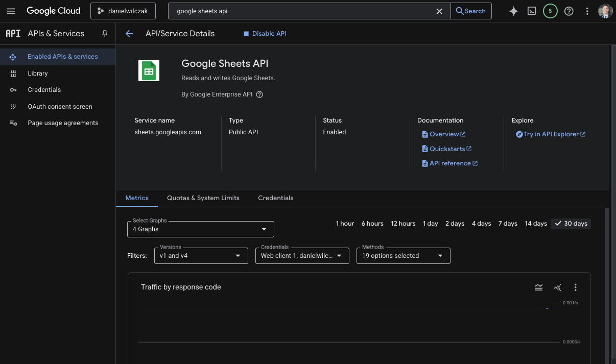Open Gemini AI assistant sparkle icon
Image resolution: width=616 pixels, height=364 pixels.
513,11
